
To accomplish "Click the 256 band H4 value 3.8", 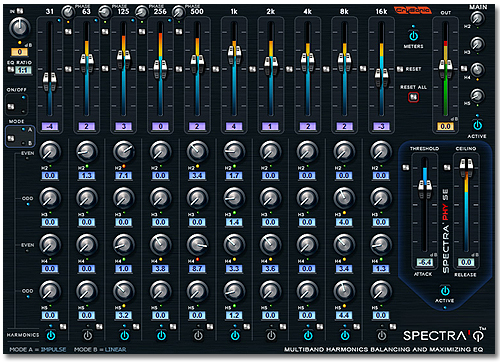I will (x=160, y=269).
